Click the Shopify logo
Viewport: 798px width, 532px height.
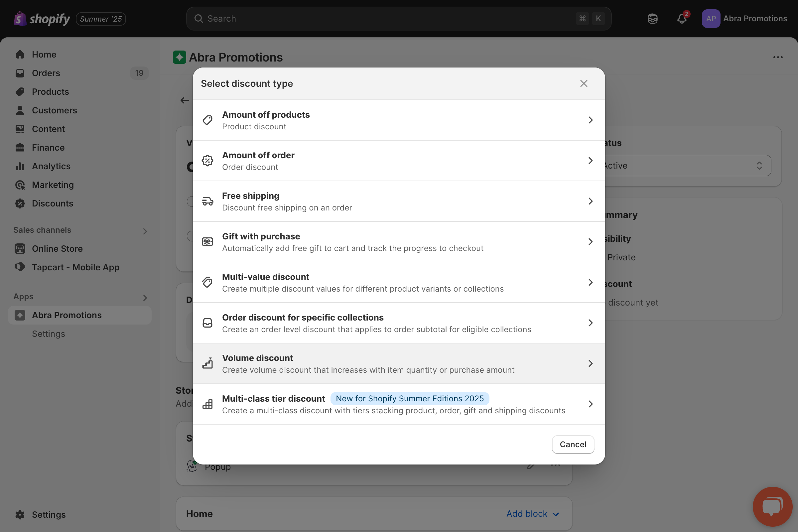tap(42, 19)
